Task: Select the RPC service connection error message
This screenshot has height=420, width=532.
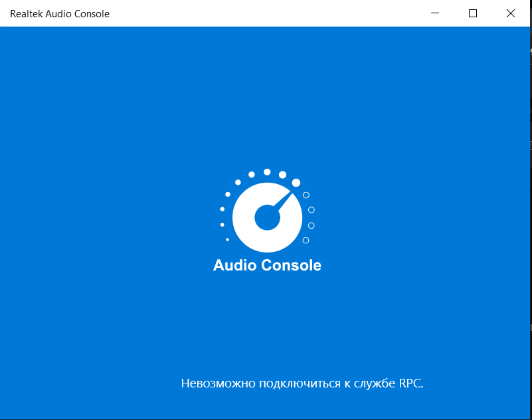Action: (302, 383)
